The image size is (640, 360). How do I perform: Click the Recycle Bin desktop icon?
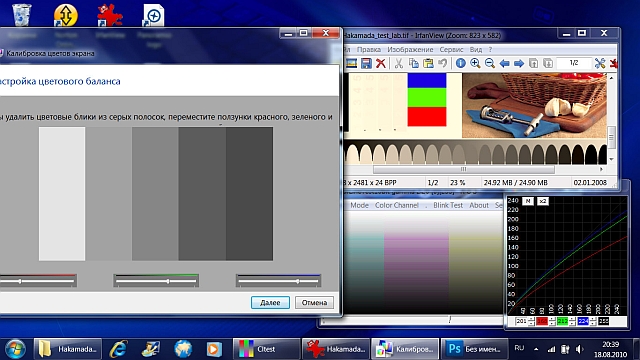click(22, 15)
